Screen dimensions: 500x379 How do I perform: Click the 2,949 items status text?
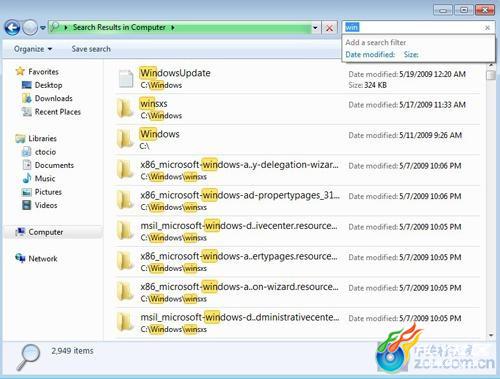pyautogui.click(x=72, y=351)
